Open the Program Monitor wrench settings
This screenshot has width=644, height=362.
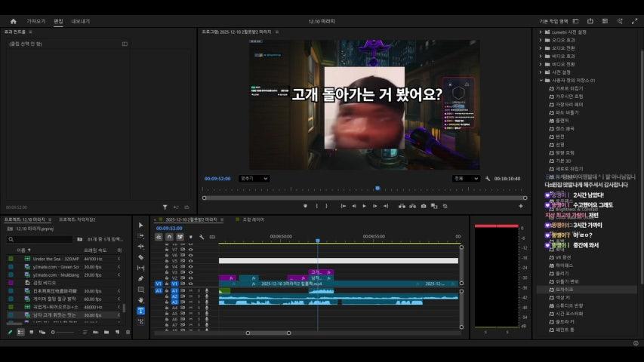[488, 179]
